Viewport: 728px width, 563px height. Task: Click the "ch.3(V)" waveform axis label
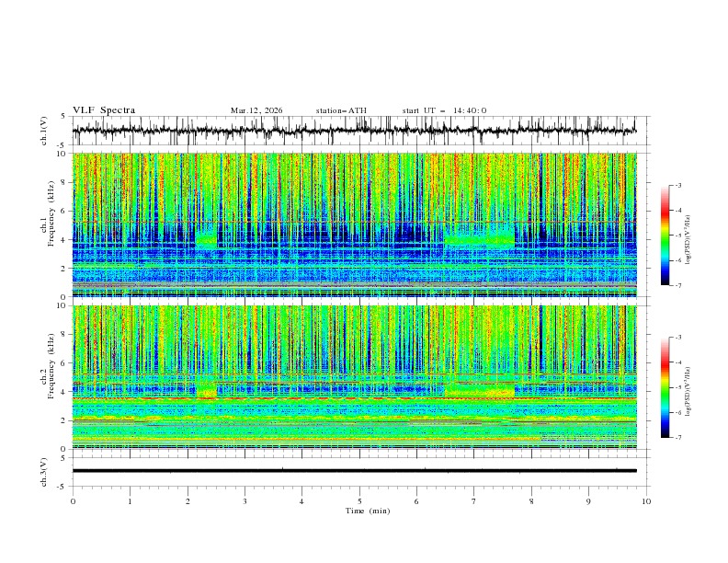[x=44, y=472]
